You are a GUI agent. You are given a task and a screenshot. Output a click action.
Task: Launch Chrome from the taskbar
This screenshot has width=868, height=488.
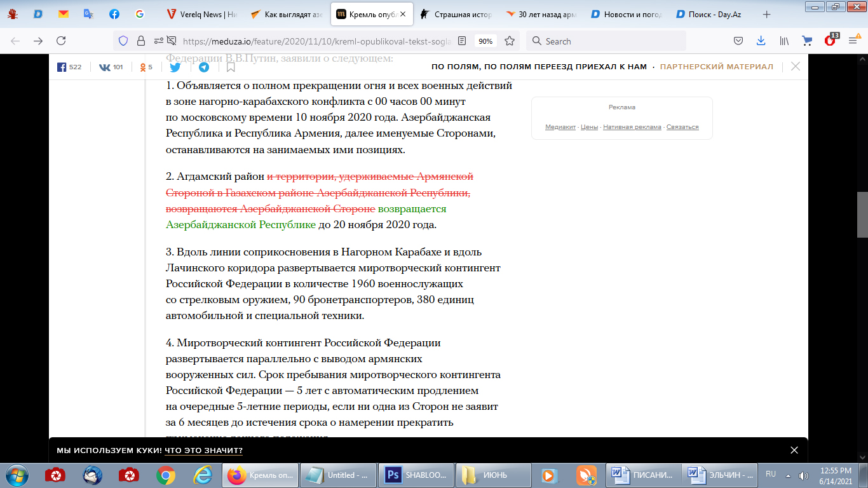[x=166, y=475]
